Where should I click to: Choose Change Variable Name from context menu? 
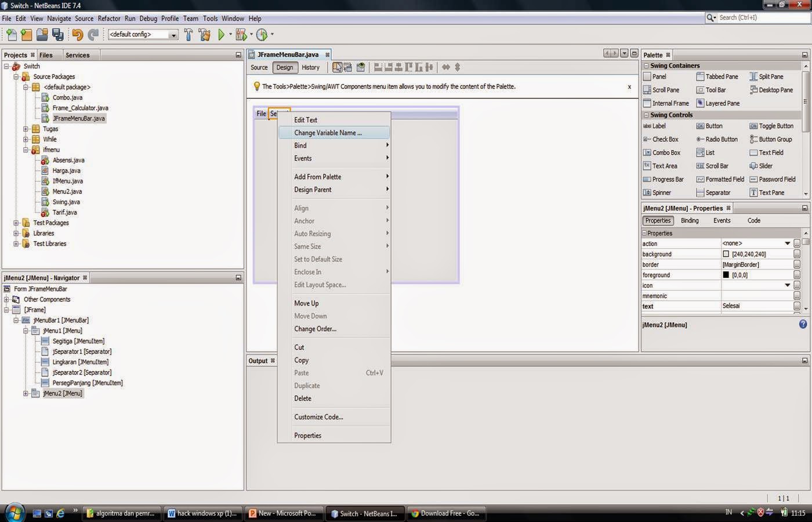click(334, 133)
